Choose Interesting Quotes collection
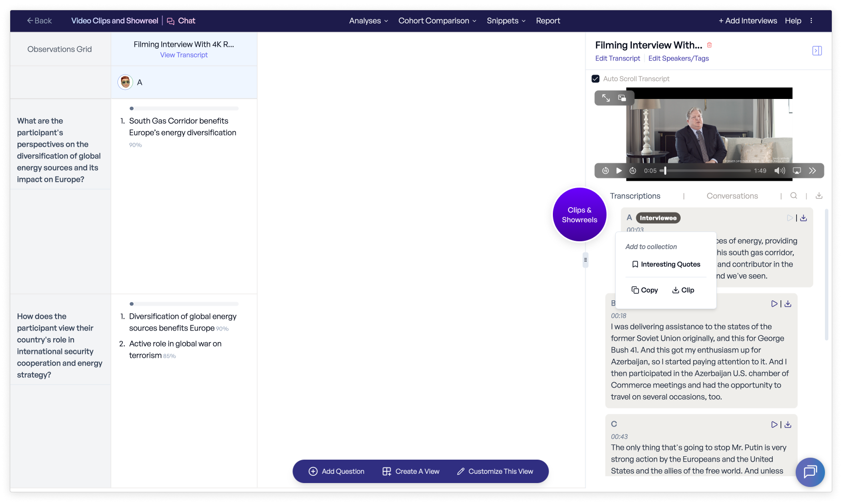Screen dimensions: 842x504 click(666, 264)
